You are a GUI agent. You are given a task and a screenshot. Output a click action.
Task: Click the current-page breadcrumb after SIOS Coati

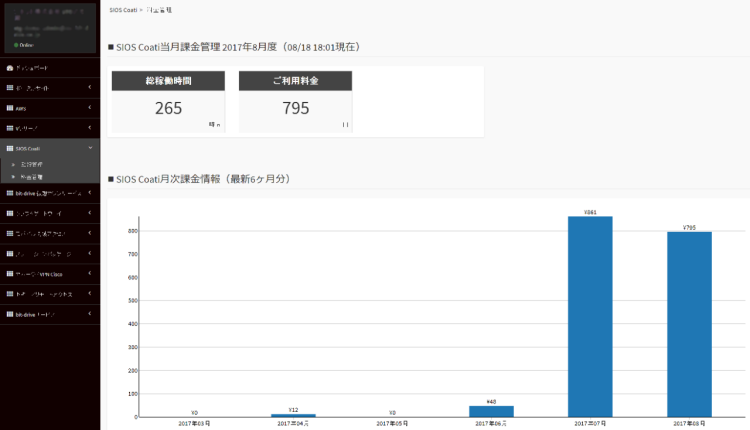pyautogui.click(x=159, y=10)
